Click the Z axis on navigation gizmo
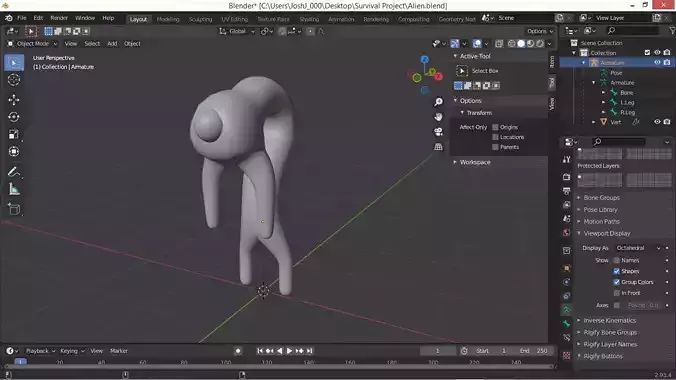The width and height of the screenshot is (676, 380). pos(425,60)
